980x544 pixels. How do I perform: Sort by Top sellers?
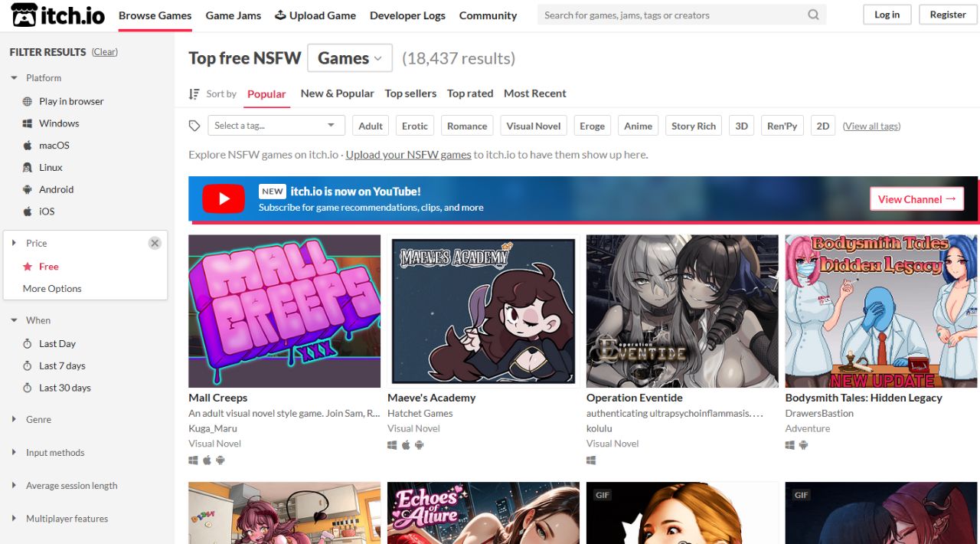point(410,93)
